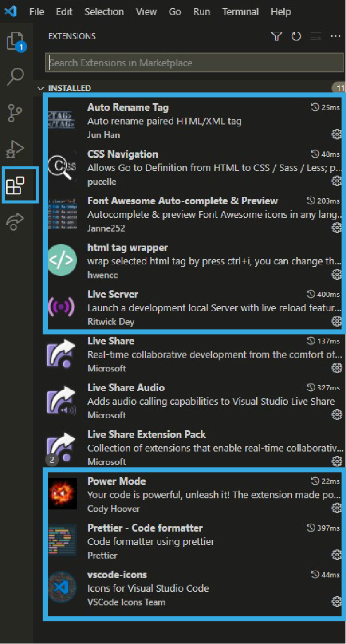The image size is (346, 644).
Task: Select the Power Mode extension title
Action: 116,481
